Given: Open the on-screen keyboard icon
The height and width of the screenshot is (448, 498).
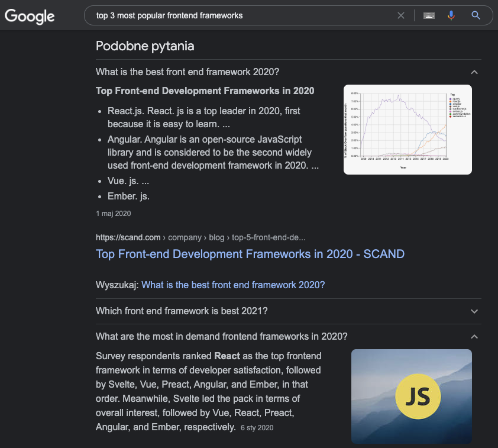Looking at the screenshot, I should point(429,15).
